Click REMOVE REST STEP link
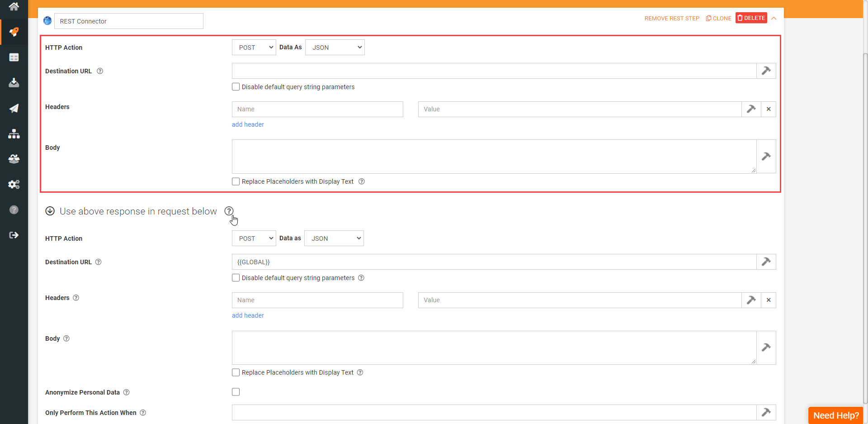The width and height of the screenshot is (868, 424). pyautogui.click(x=672, y=19)
